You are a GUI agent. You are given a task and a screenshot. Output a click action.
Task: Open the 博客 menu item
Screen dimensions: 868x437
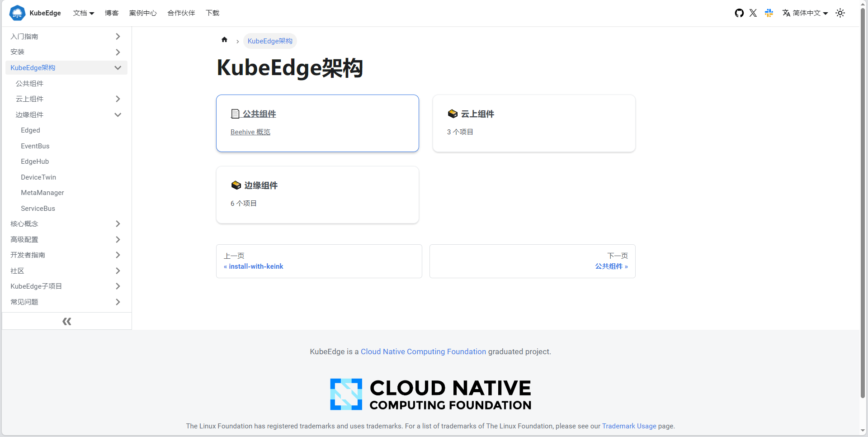111,13
